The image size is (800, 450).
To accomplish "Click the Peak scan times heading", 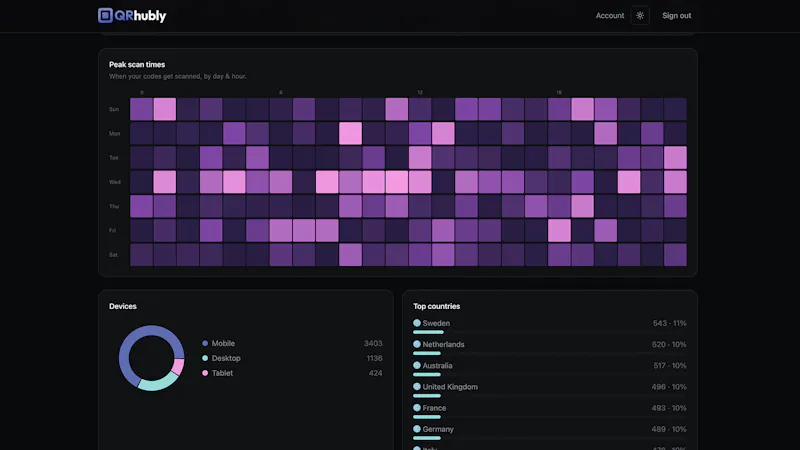I will [x=137, y=65].
